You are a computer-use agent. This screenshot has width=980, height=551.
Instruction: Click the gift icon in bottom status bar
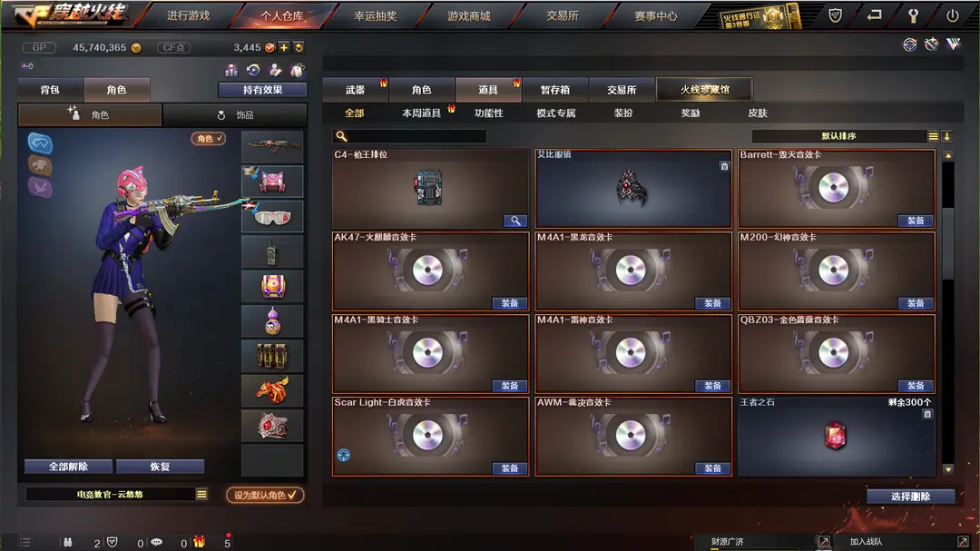pyautogui.click(x=200, y=542)
